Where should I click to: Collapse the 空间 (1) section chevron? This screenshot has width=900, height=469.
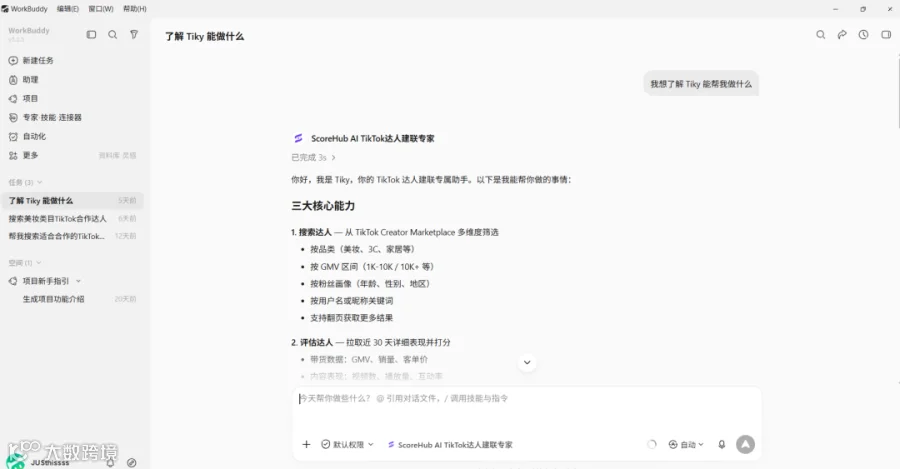click(x=38, y=263)
